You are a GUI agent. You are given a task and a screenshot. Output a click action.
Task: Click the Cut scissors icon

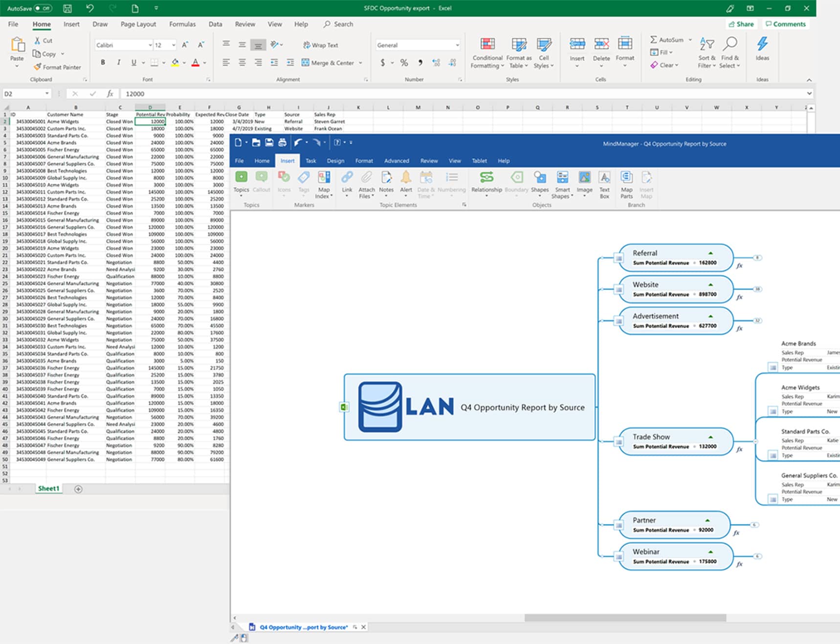pyautogui.click(x=37, y=41)
